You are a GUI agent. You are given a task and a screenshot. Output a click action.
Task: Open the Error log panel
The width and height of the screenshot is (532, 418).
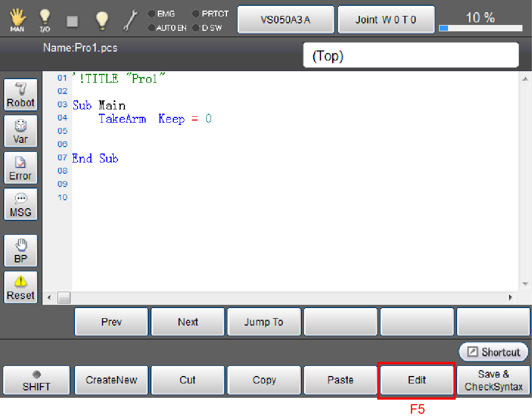tap(21, 168)
